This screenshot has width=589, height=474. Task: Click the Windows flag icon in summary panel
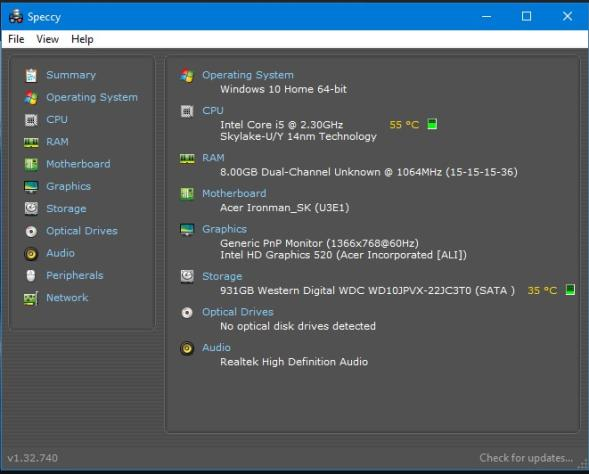[187, 75]
